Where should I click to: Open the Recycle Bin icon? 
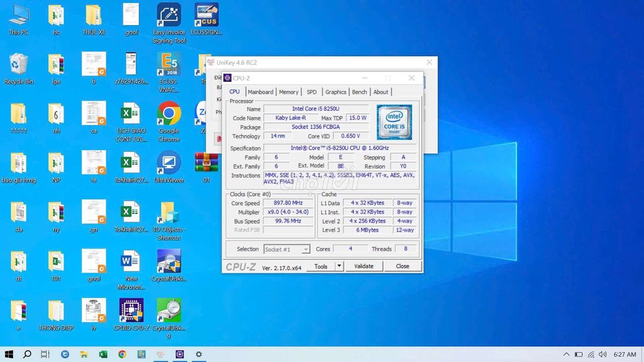coord(19,68)
